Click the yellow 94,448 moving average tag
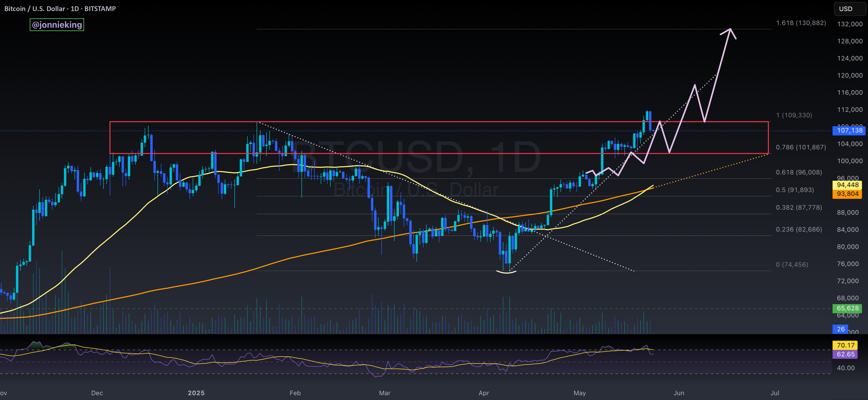 tap(847, 185)
